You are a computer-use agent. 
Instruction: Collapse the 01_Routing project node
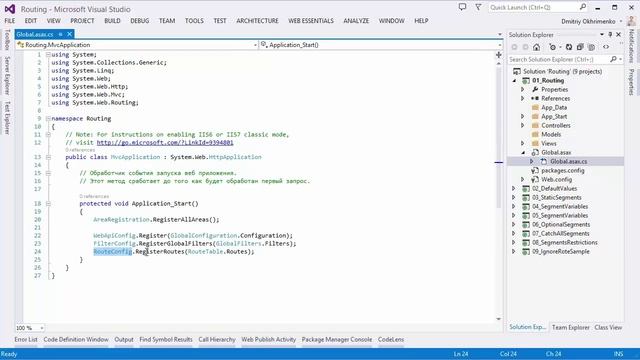514,81
